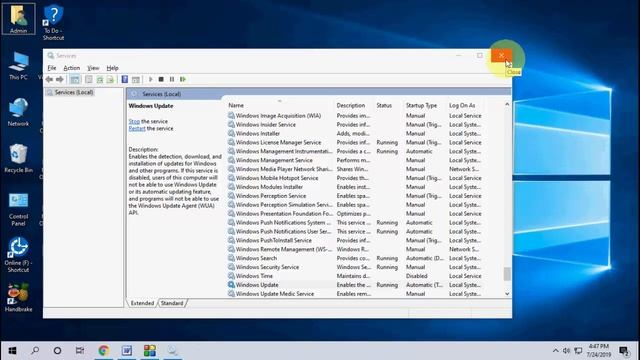This screenshot has width=640, height=360.
Task: Select Windows Management Instrumentation row
Action: point(355,151)
